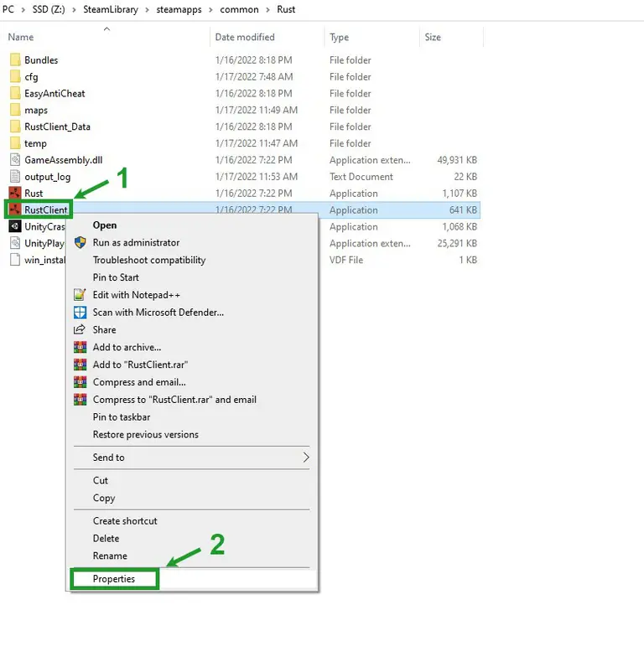
Task: Click the Share icon in context menu
Action: pos(80,329)
